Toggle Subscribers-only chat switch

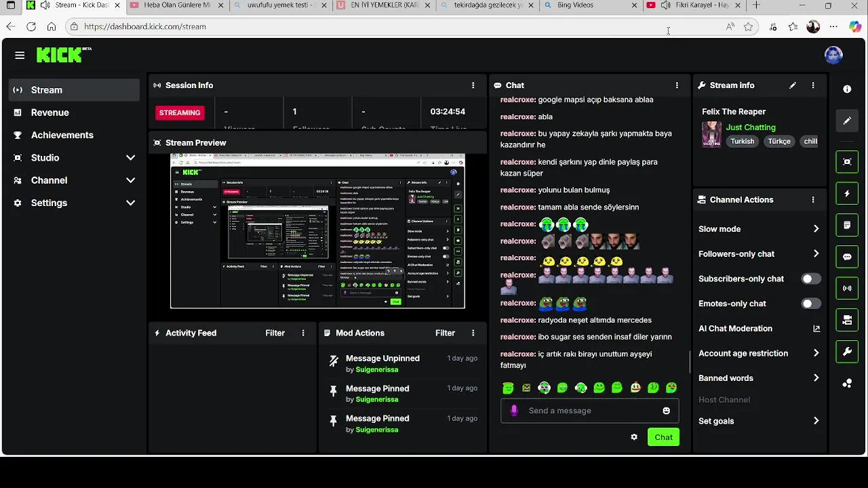pyautogui.click(x=810, y=279)
